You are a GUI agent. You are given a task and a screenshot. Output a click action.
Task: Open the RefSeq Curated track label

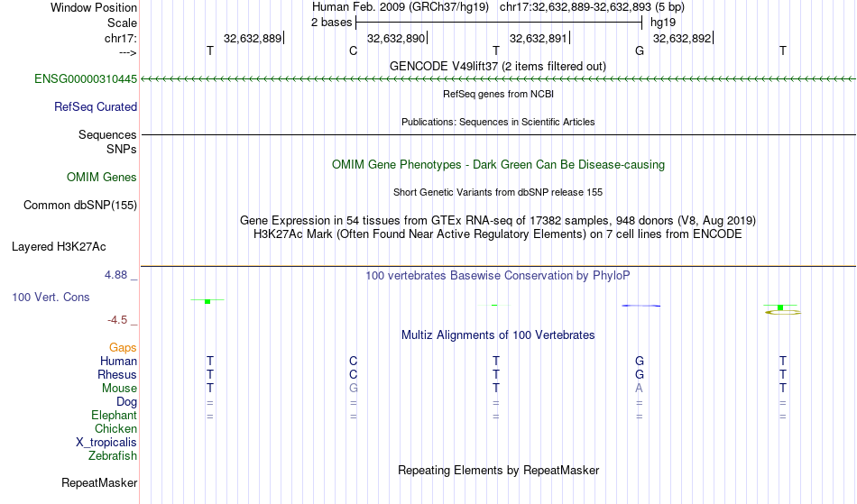tap(95, 106)
